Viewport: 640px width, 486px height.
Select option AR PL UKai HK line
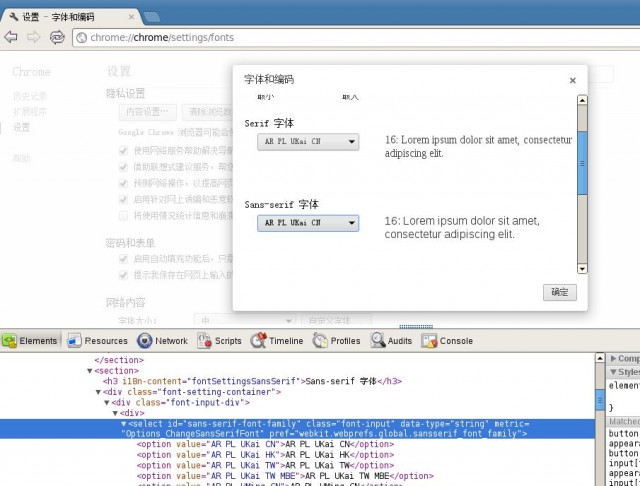266,455
